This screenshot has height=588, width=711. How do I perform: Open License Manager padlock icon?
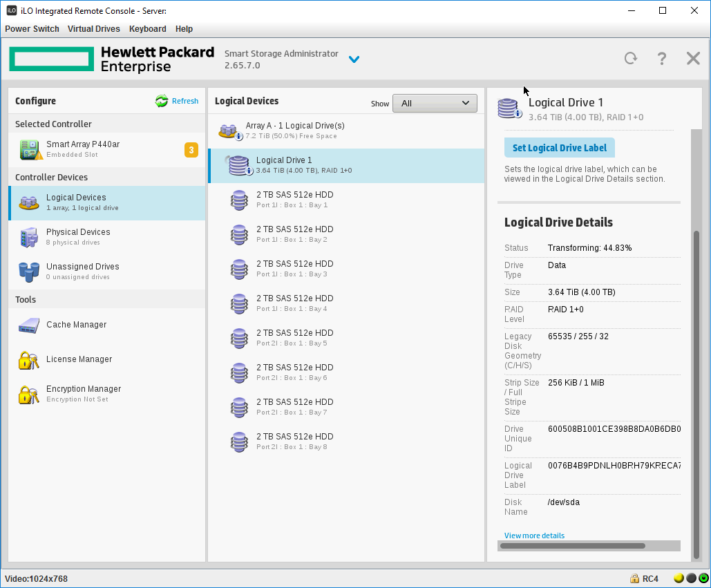(x=28, y=360)
